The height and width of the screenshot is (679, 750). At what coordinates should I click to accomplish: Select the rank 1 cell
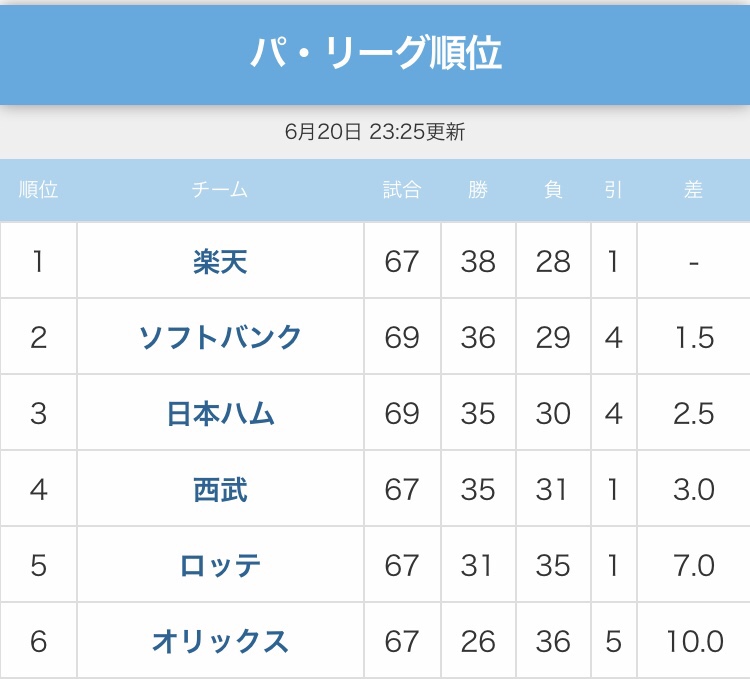click(38, 262)
